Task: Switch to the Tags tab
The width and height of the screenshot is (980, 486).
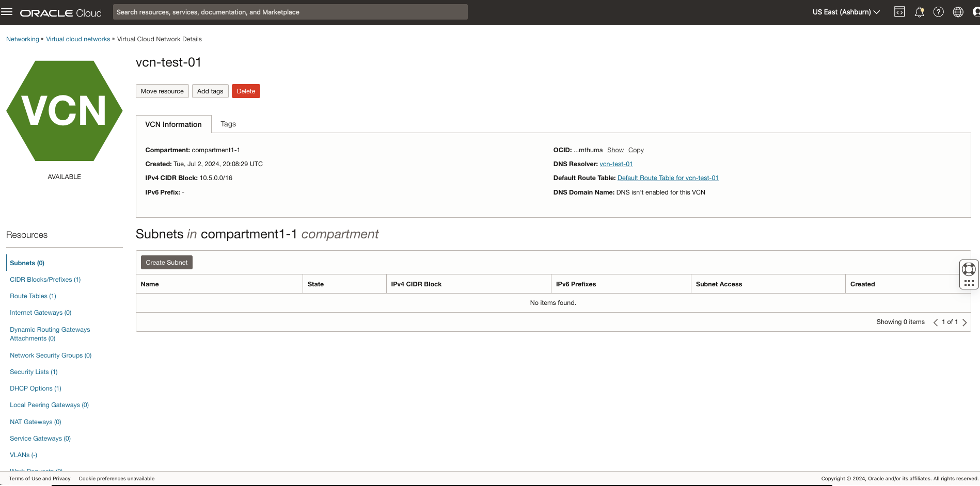Action: pyautogui.click(x=228, y=124)
